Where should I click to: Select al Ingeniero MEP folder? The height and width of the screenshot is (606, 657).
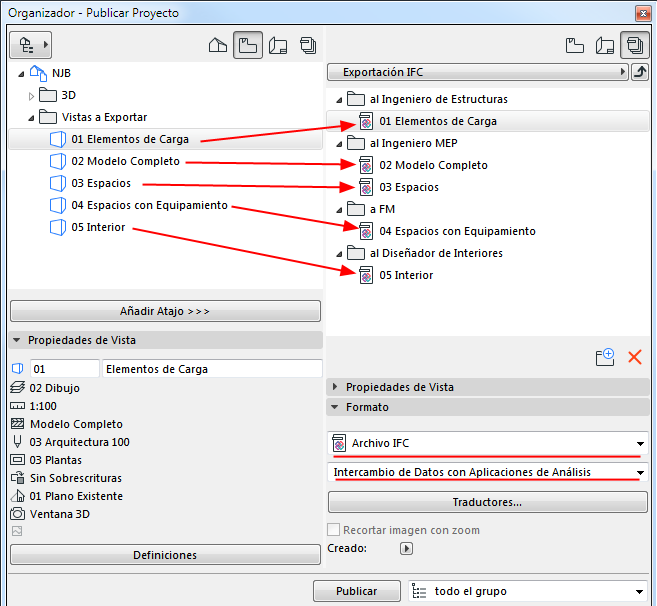pos(402,143)
